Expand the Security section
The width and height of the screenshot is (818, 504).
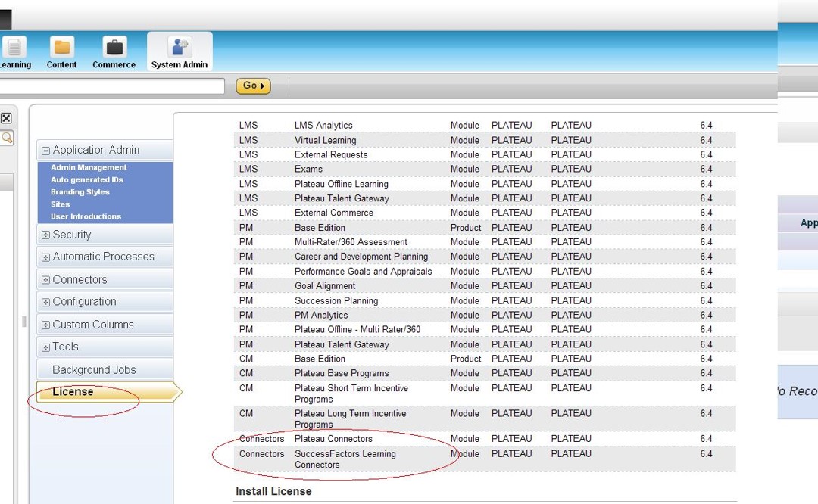[46, 235]
